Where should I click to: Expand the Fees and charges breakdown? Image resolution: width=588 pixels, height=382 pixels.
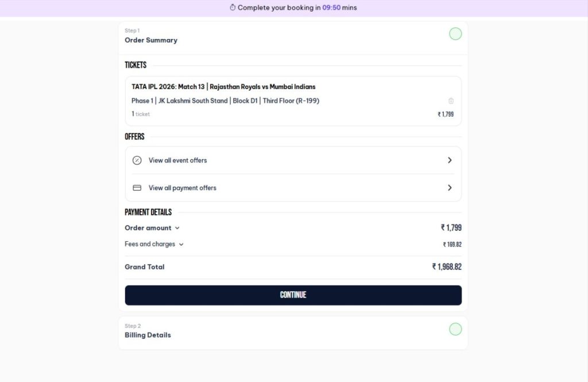tap(181, 244)
